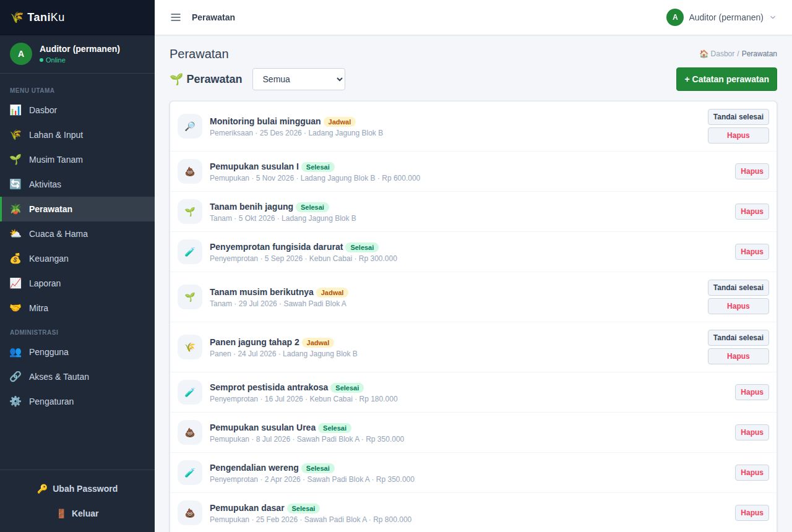This screenshot has width=792, height=532.
Task: Click the home icon in Dasbor breadcrumb
Action: coord(704,54)
